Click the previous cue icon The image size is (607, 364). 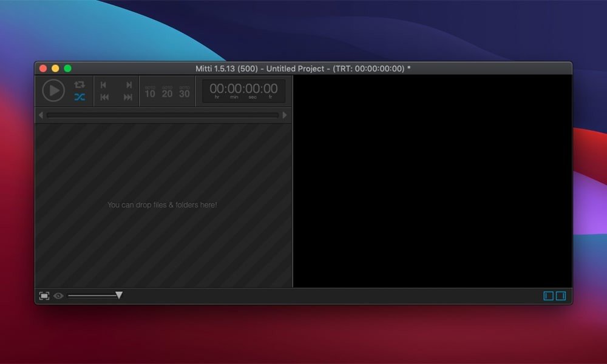pos(104,85)
